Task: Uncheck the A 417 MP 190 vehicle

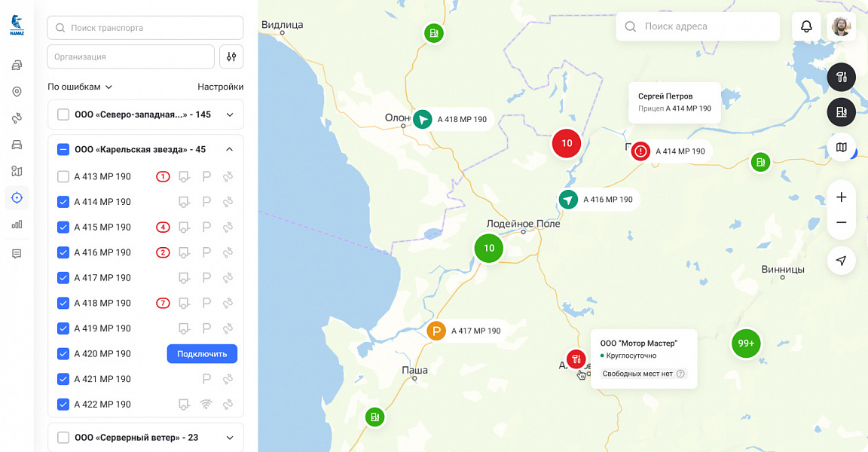Action: pos(63,278)
